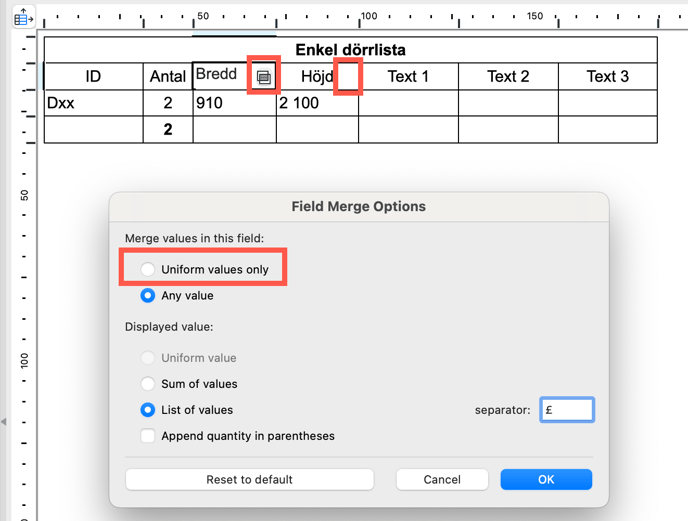Enable Append quantity in parentheses checkbox
Screen dimensions: 688x521
(x=147, y=436)
